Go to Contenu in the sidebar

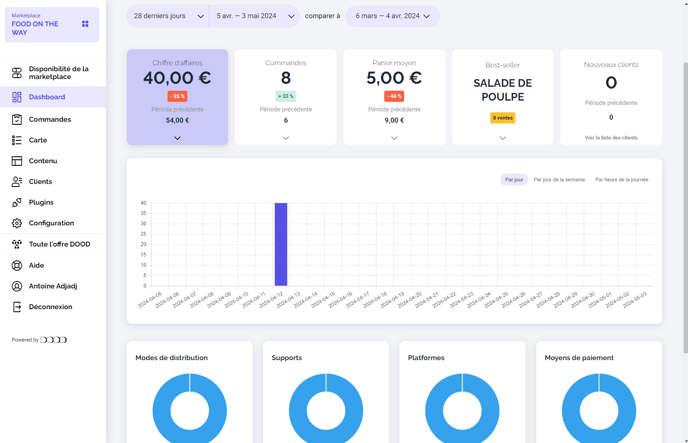[43, 161]
